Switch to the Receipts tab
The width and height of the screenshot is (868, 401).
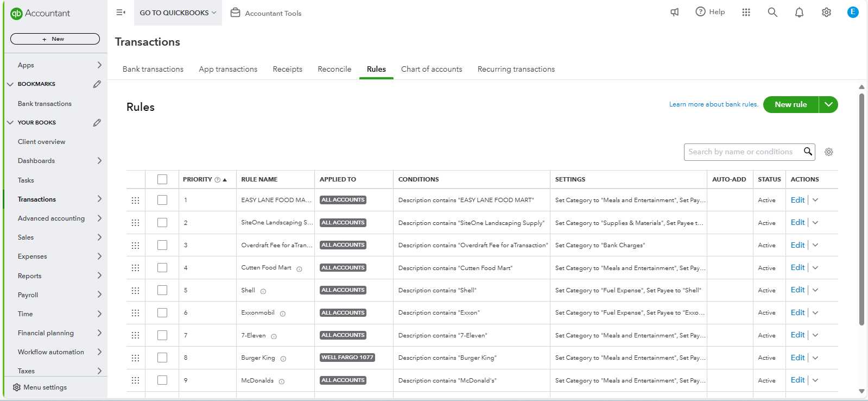coord(288,69)
